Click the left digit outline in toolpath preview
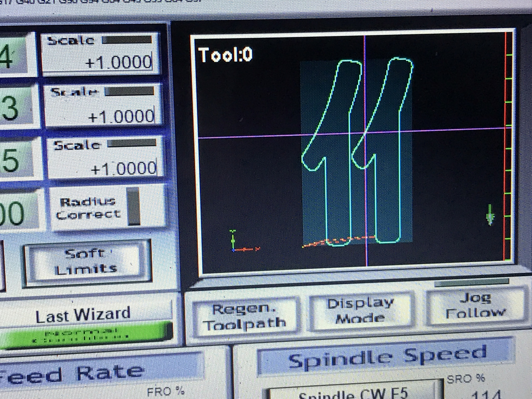The image size is (532, 399). (x=332, y=151)
